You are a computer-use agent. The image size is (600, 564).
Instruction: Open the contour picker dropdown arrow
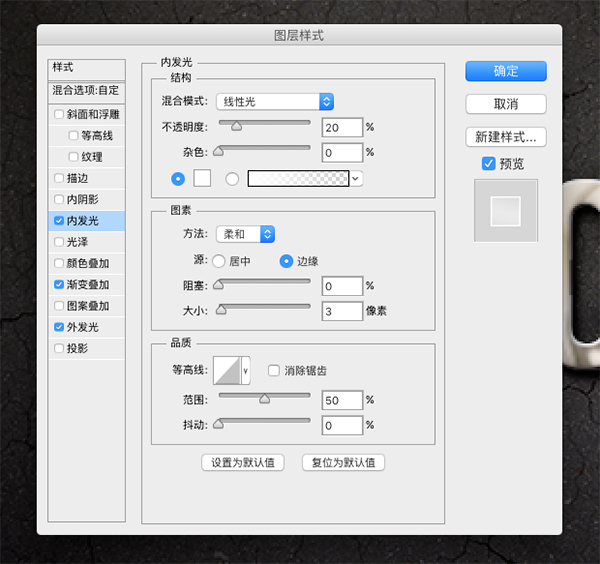pos(246,371)
